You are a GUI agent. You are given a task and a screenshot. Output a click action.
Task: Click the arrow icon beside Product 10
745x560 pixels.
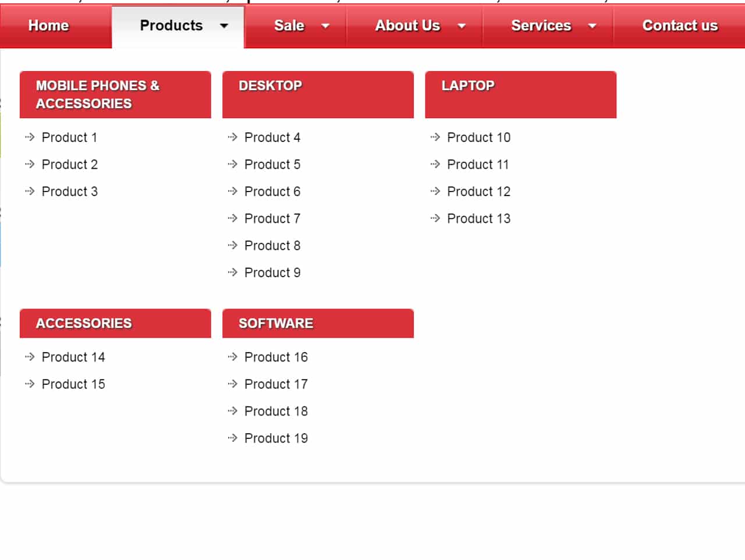pyautogui.click(x=435, y=137)
